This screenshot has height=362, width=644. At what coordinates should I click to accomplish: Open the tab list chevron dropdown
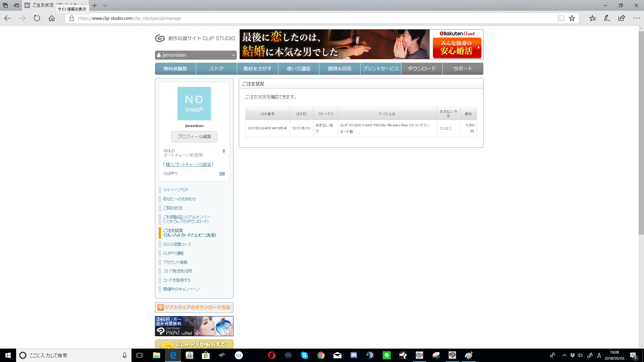tap(105, 5)
